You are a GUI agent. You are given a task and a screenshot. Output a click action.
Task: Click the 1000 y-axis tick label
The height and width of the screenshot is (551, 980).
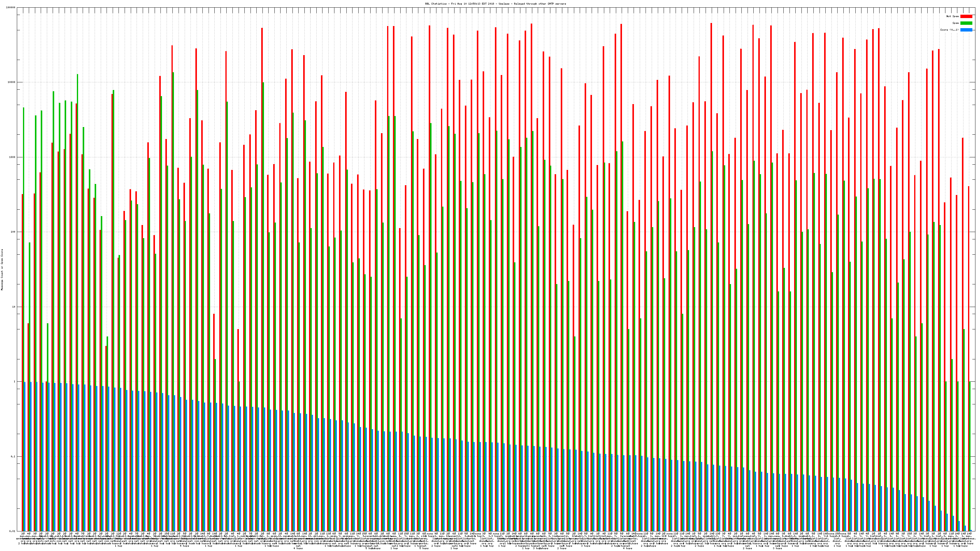coord(13,157)
